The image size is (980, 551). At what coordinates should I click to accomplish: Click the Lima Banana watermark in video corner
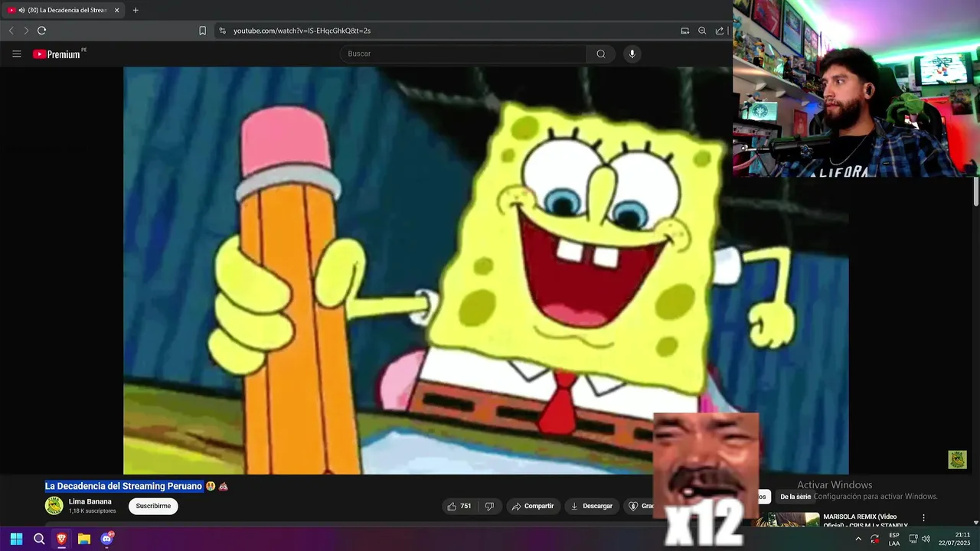point(957,459)
